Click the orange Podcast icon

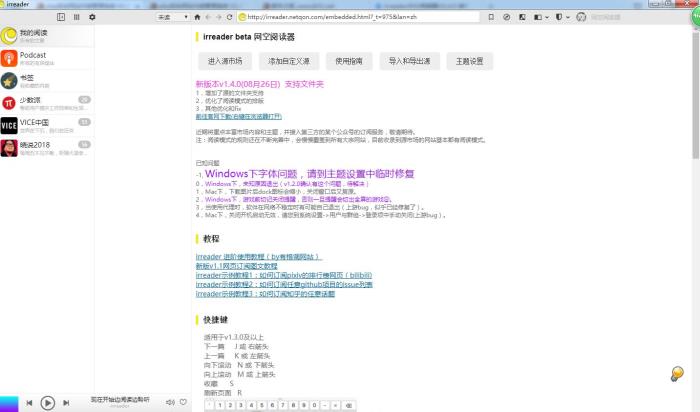tap(9, 58)
